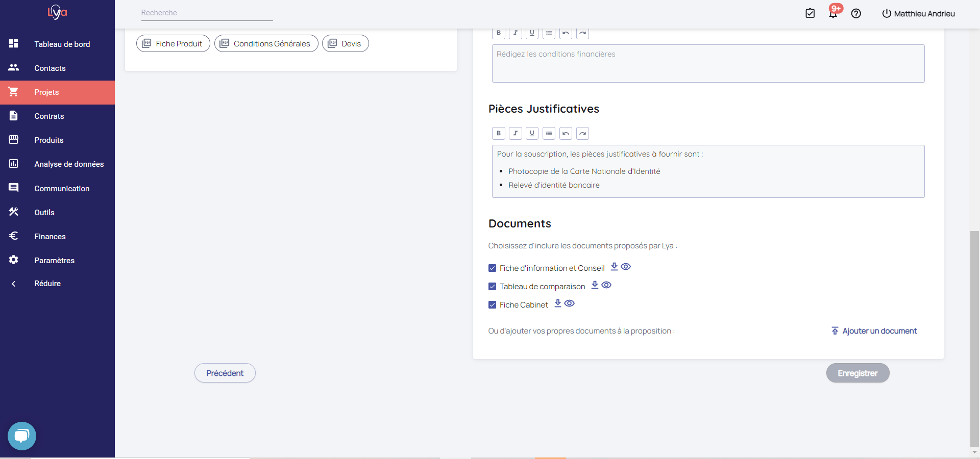Go to Contrats in sidebar

coord(49,116)
